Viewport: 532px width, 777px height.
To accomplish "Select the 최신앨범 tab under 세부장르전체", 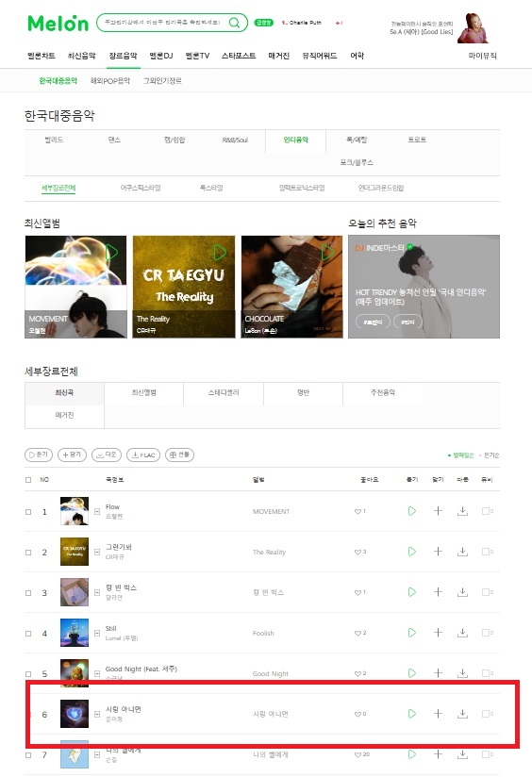I will (143, 392).
